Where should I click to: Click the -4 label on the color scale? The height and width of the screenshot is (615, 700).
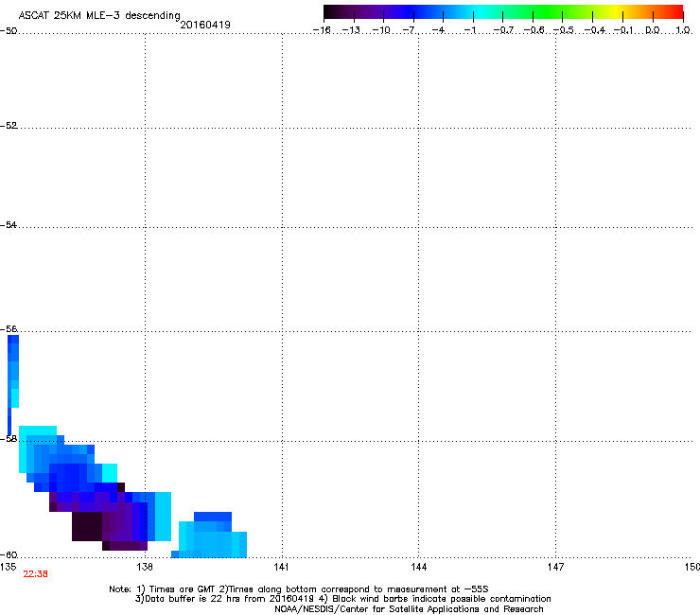[x=439, y=30]
